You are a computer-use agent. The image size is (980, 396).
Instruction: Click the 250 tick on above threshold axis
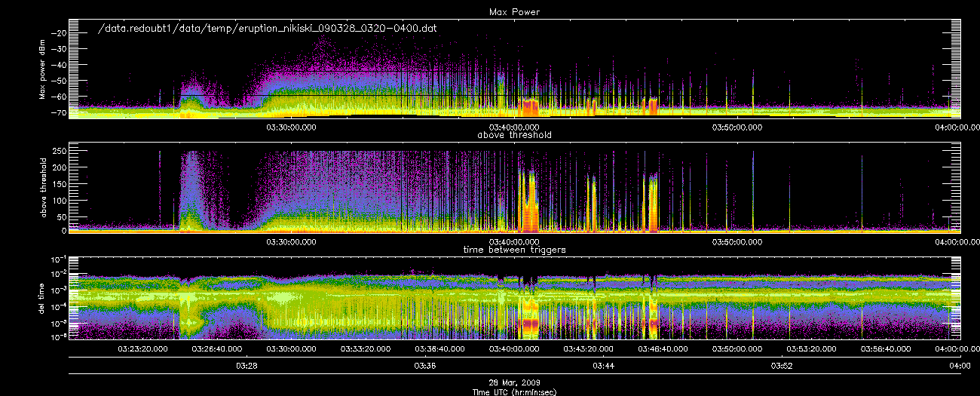coord(58,152)
